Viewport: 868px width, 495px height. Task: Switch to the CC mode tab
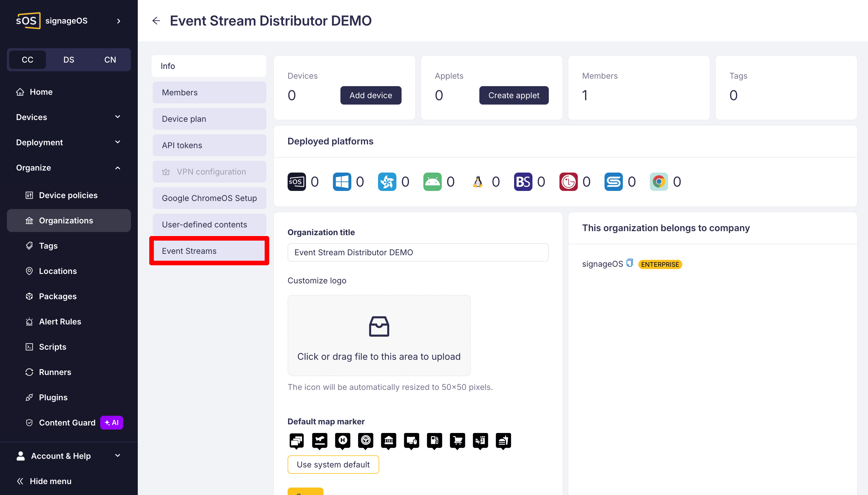[x=28, y=60]
